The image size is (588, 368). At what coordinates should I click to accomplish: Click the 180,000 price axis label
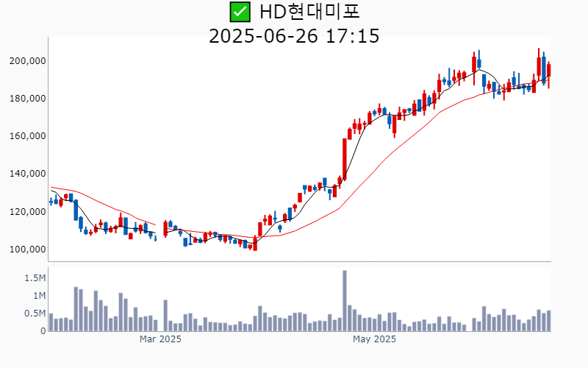27,99
